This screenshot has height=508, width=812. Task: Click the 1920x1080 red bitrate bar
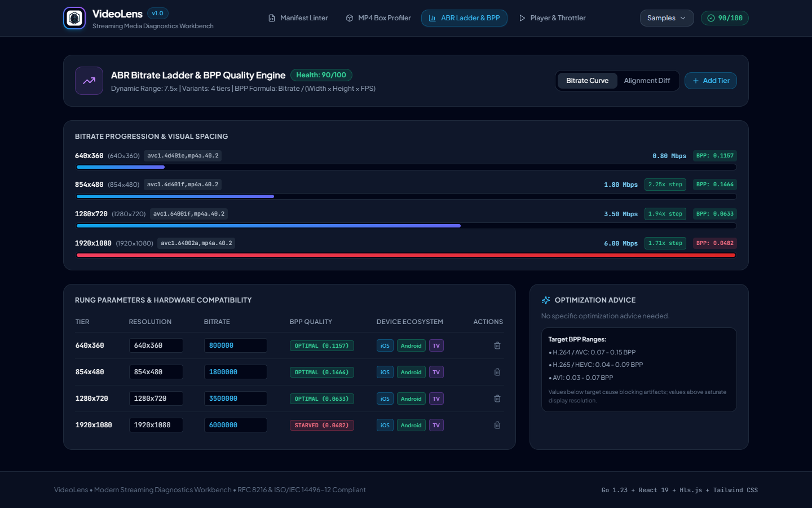pyautogui.click(x=406, y=255)
